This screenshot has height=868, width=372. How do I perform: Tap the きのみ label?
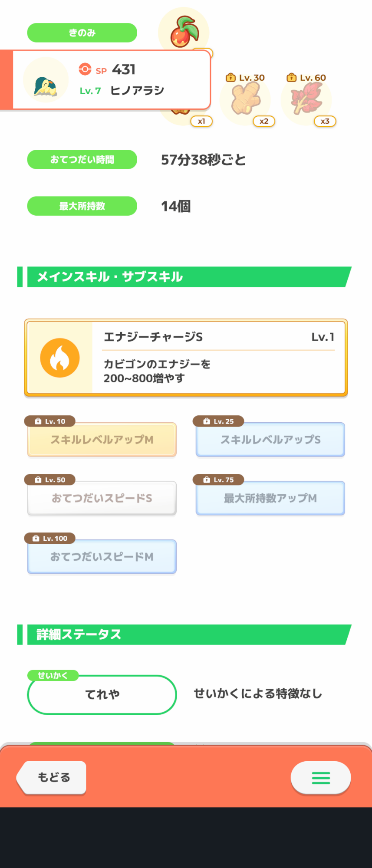pos(82,33)
